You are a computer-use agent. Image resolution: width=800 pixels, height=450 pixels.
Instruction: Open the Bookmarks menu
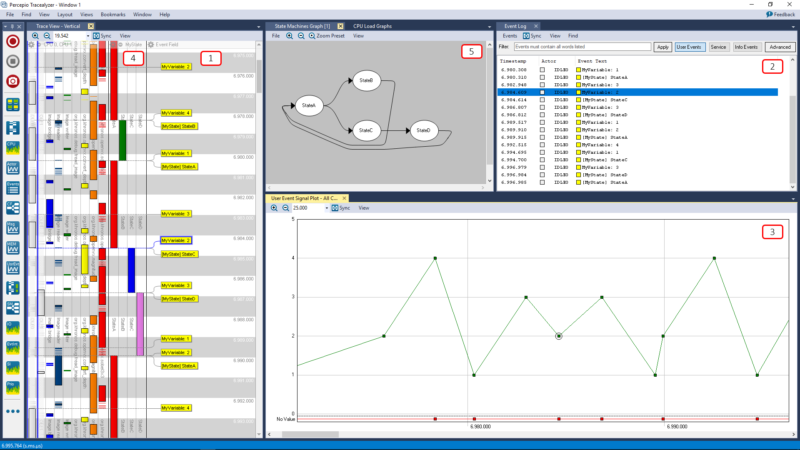point(113,15)
